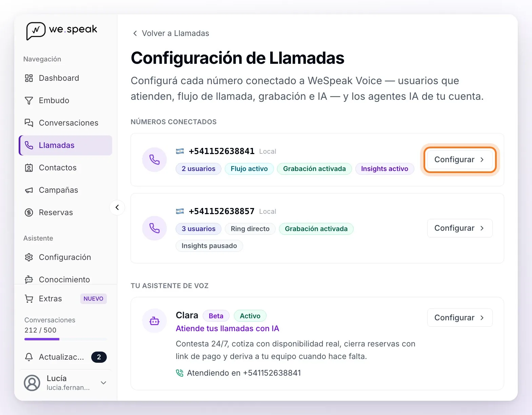Go back via Volver a Llamadas
The width and height of the screenshot is (532, 415).
(171, 33)
